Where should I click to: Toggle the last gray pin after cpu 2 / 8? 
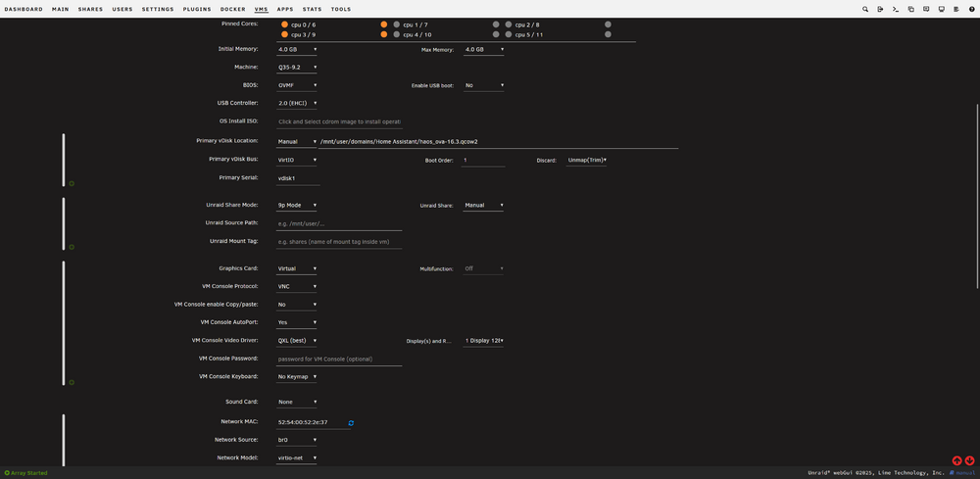coord(608,25)
